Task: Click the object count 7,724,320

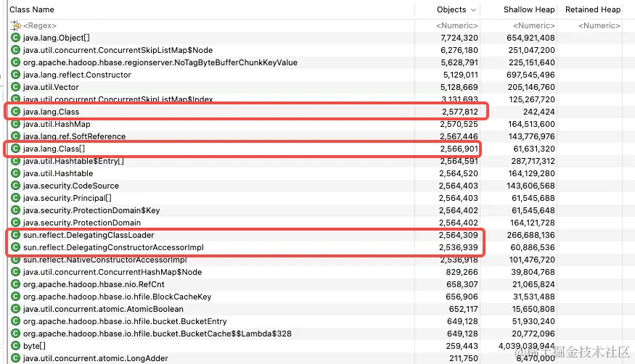Action: tap(459, 38)
